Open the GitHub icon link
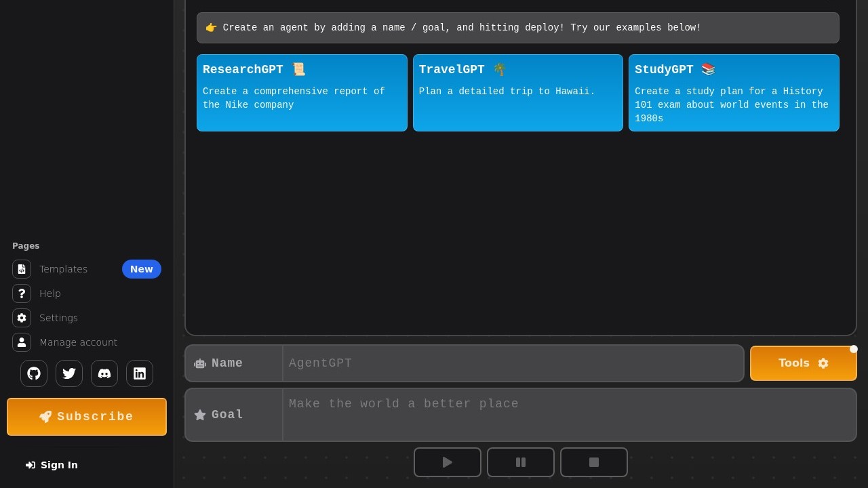 pyautogui.click(x=34, y=373)
